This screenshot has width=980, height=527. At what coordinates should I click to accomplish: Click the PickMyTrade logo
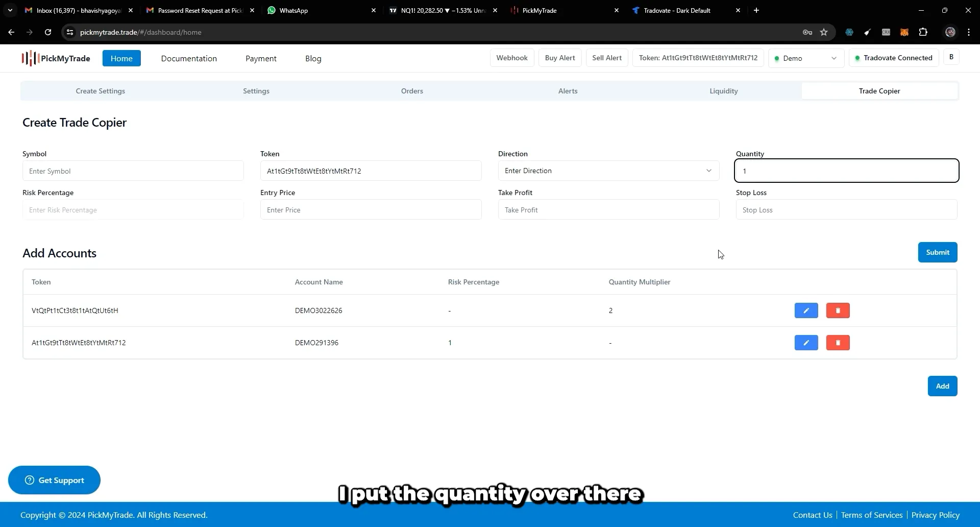tap(56, 58)
